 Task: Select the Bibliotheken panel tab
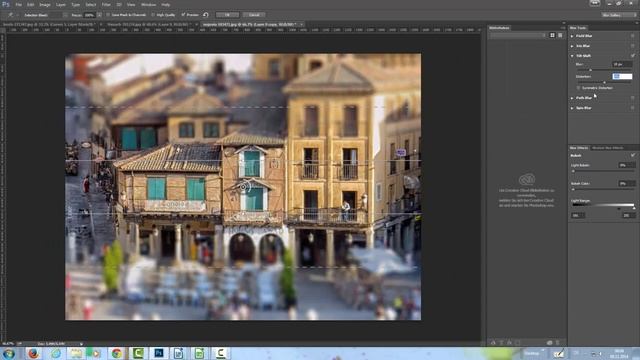pyautogui.click(x=499, y=28)
